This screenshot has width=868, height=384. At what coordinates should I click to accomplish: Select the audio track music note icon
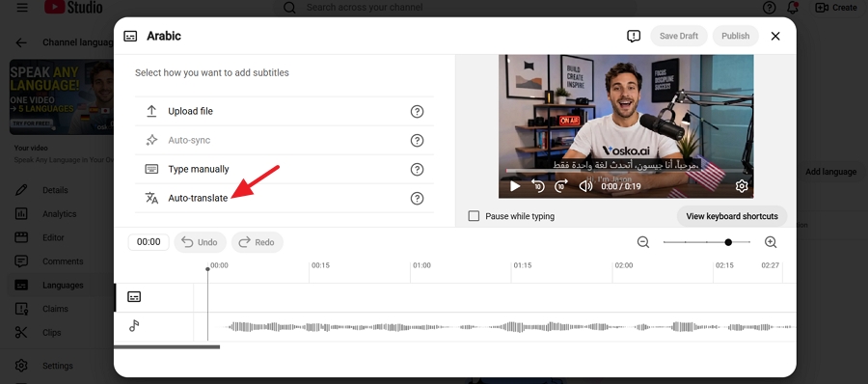coord(134,326)
